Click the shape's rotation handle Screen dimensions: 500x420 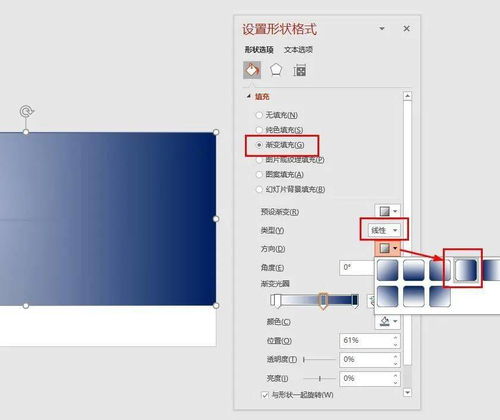[26, 111]
